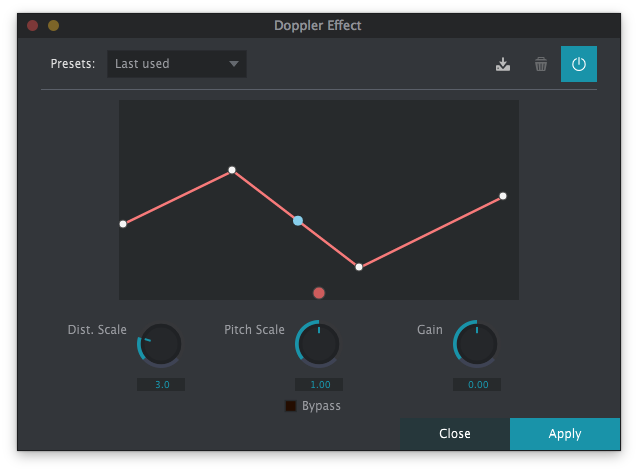Click the Dist. Scale knob
Screen dimensions: 638x472
coord(161,345)
